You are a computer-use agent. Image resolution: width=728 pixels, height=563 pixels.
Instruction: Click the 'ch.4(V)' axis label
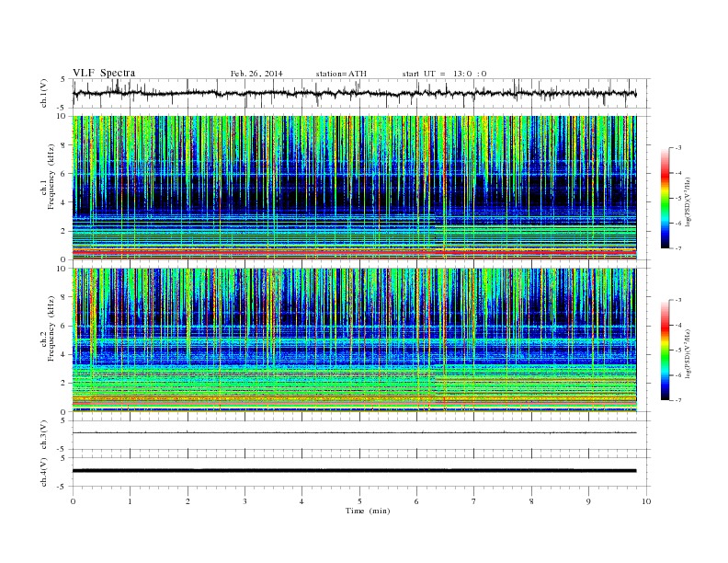coord(43,472)
